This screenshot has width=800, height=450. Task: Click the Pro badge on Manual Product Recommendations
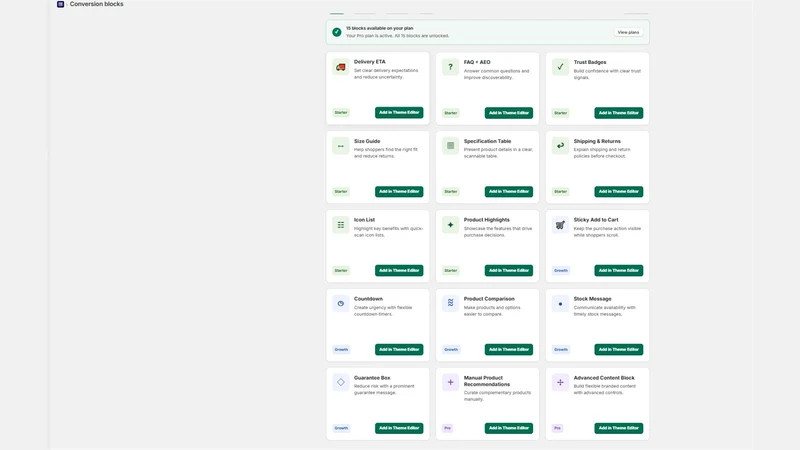tap(447, 428)
